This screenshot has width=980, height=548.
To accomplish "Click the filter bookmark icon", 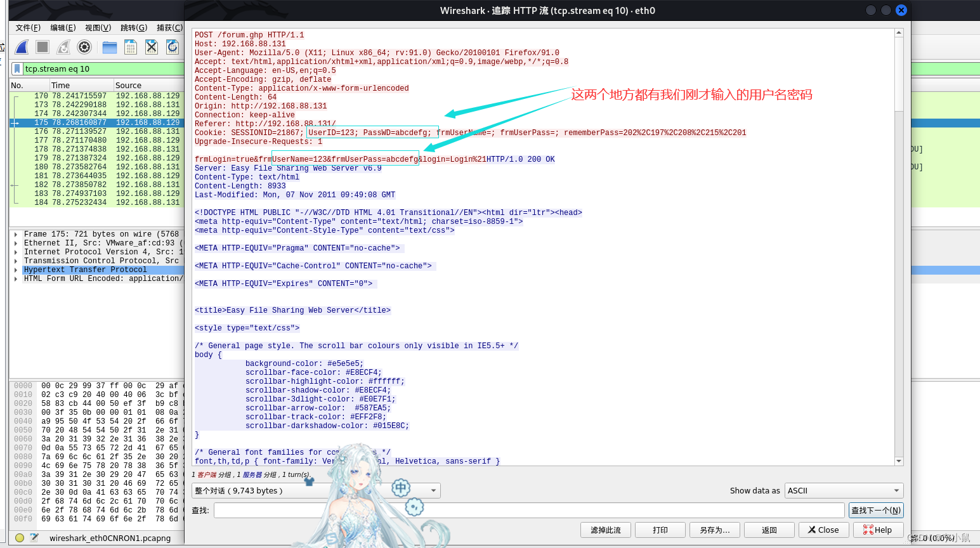I will tap(17, 68).
